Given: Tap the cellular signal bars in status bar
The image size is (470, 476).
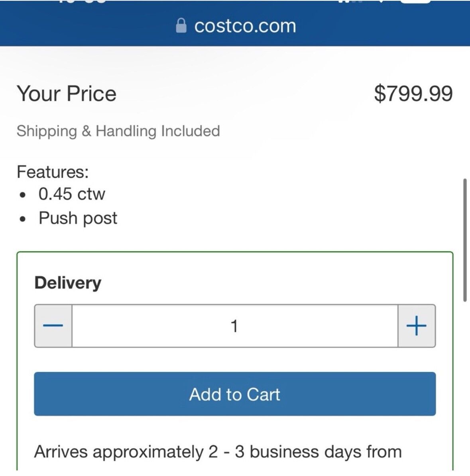Looking at the screenshot, I should click(349, 2).
